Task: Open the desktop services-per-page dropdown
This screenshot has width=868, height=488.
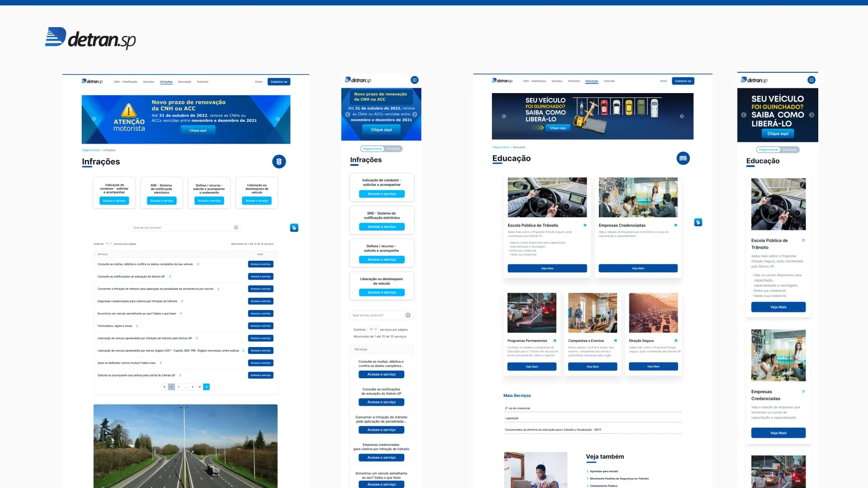Action: point(108,244)
